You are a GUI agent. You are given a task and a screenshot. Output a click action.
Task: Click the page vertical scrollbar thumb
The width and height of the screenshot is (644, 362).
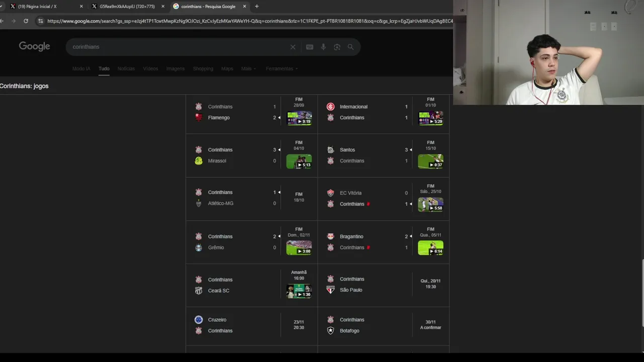(x=642, y=293)
